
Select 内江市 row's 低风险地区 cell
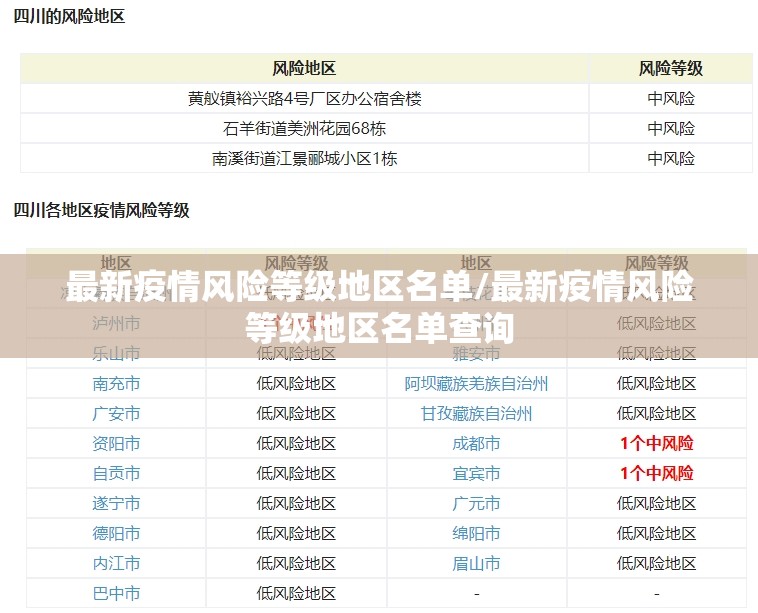(x=296, y=563)
